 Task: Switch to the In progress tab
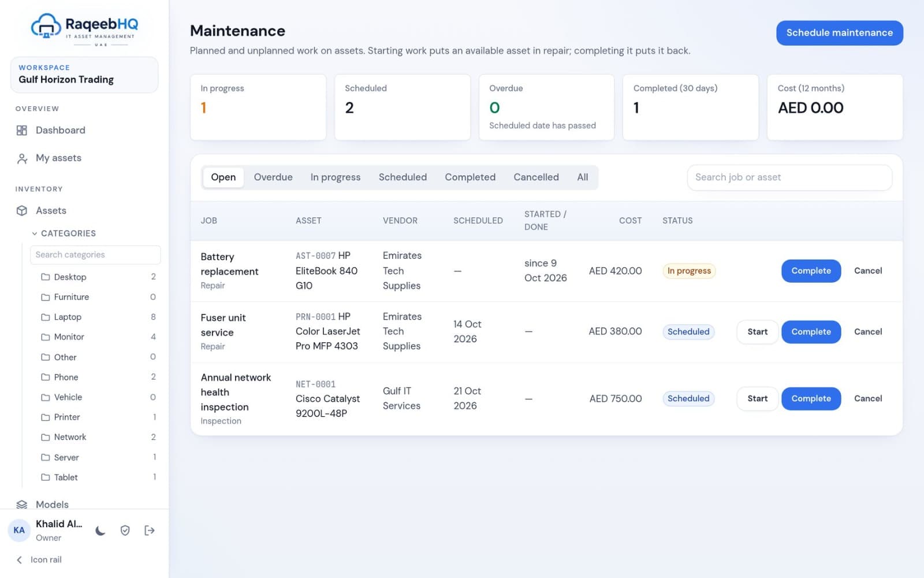[336, 177]
